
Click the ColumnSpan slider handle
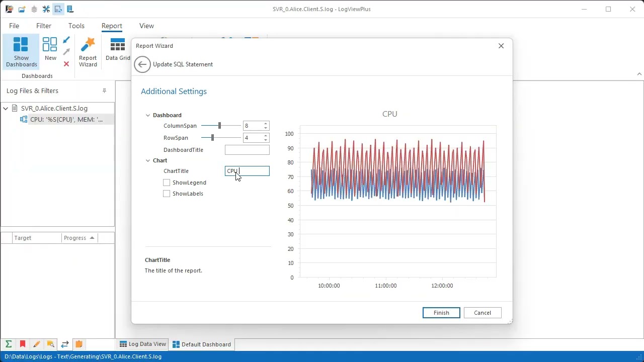coord(219,126)
